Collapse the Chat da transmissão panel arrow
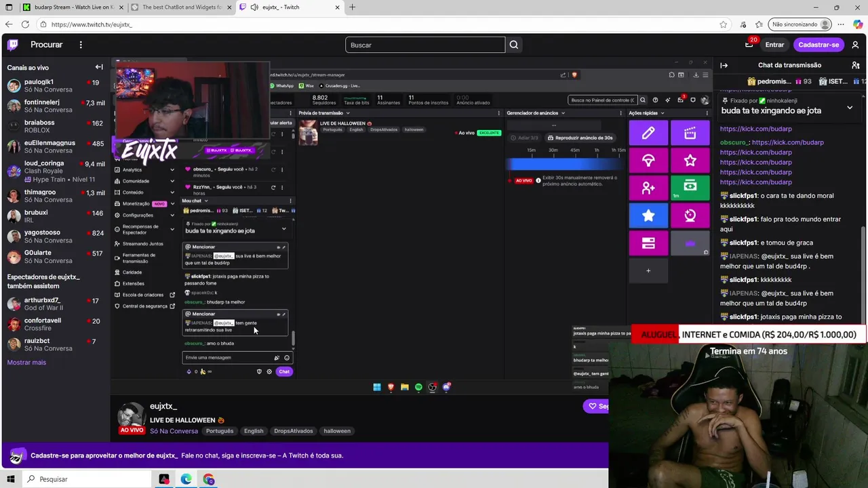868x488 pixels. pyautogui.click(x=724, y=65)
